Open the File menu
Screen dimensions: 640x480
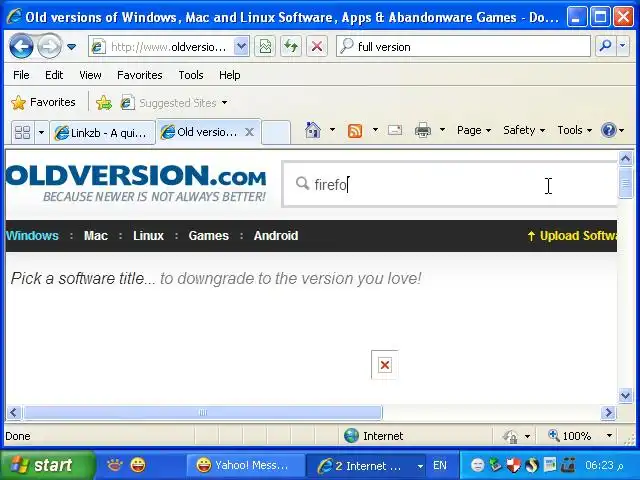[x=21, y=75]
